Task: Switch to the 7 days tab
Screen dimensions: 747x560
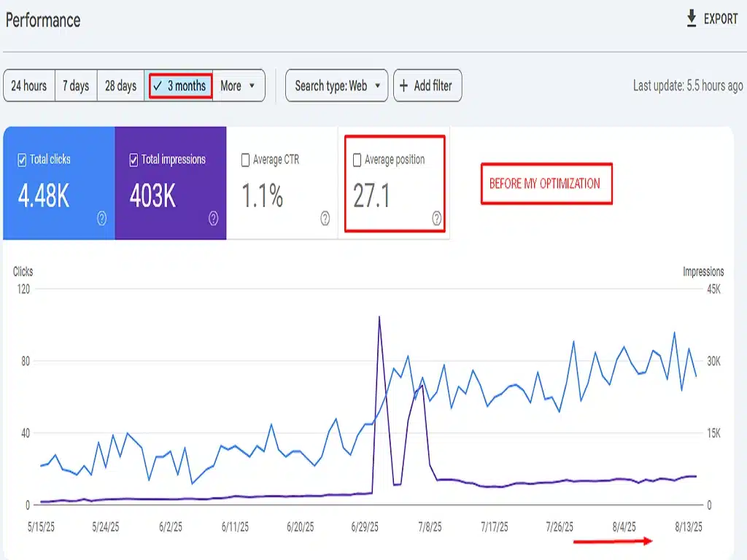Action: [76, 85]
